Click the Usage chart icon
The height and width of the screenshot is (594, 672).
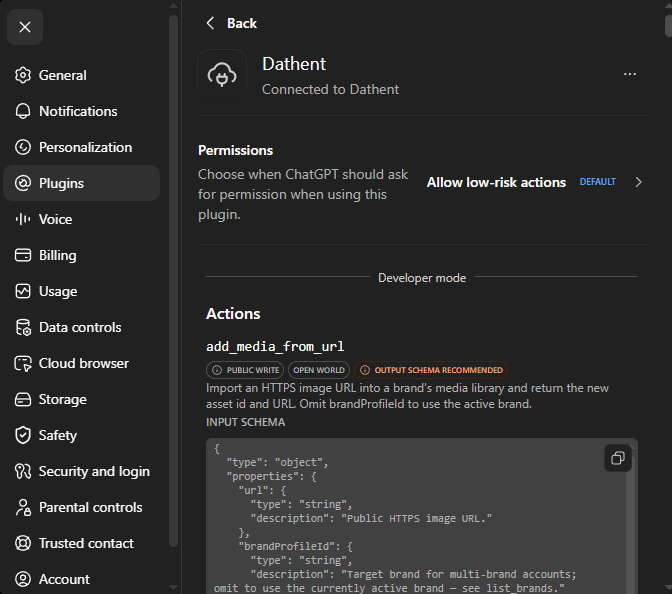[x=23, y=291]
